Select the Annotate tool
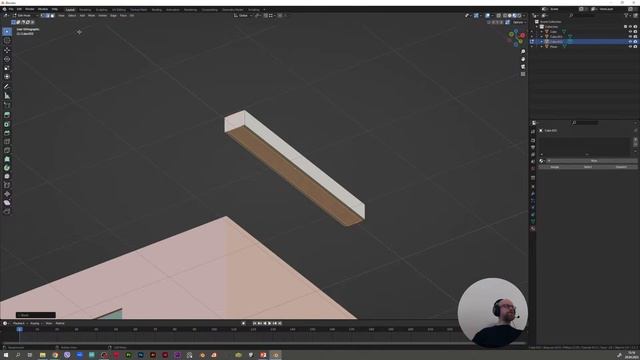Screen dimensions: 640x360 [x=7, y=87]
